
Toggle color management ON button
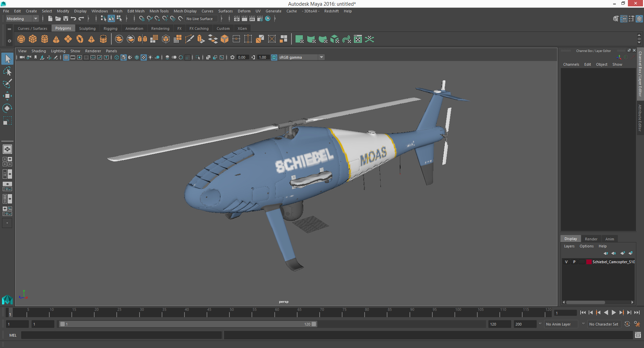[274, 57]
